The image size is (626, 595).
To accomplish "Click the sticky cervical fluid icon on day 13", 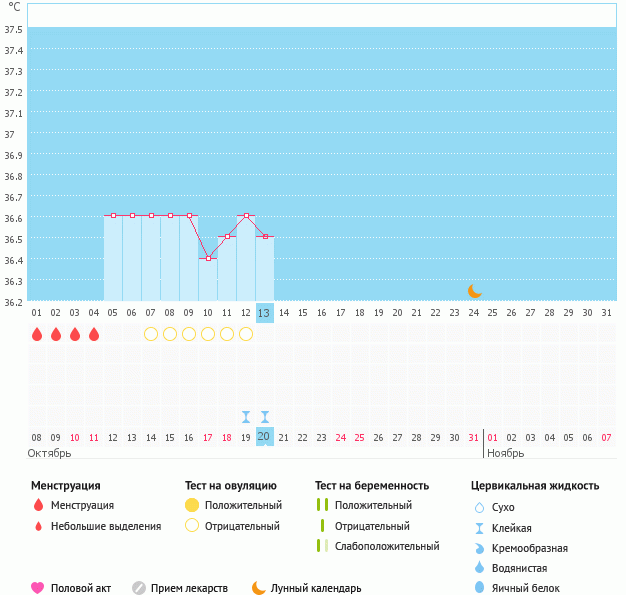I will (x=265, y=417).
